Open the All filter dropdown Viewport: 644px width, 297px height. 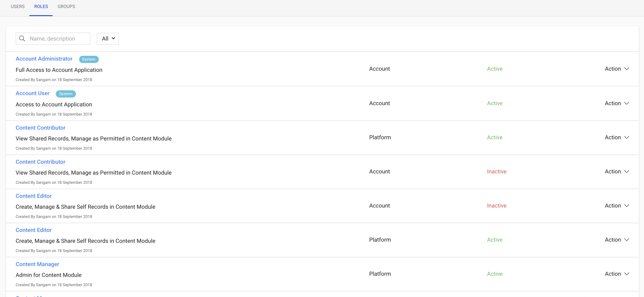click(x=108, y=39)
